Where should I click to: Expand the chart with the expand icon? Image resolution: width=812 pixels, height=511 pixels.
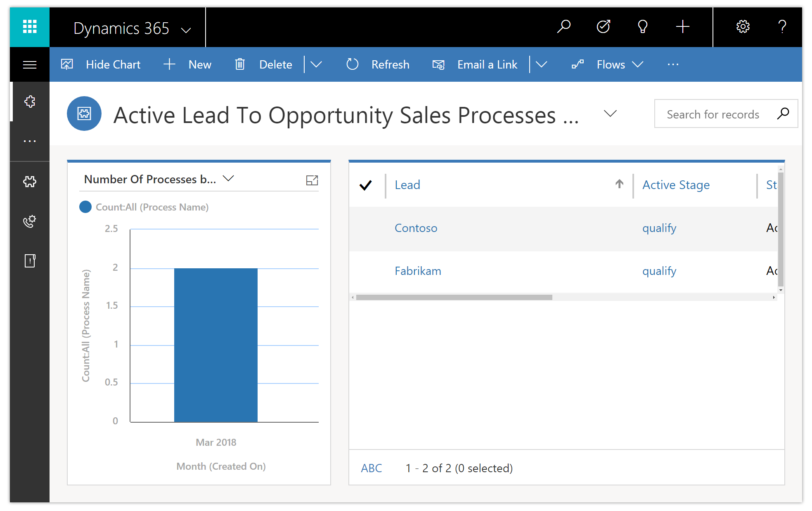click(312, 180)
